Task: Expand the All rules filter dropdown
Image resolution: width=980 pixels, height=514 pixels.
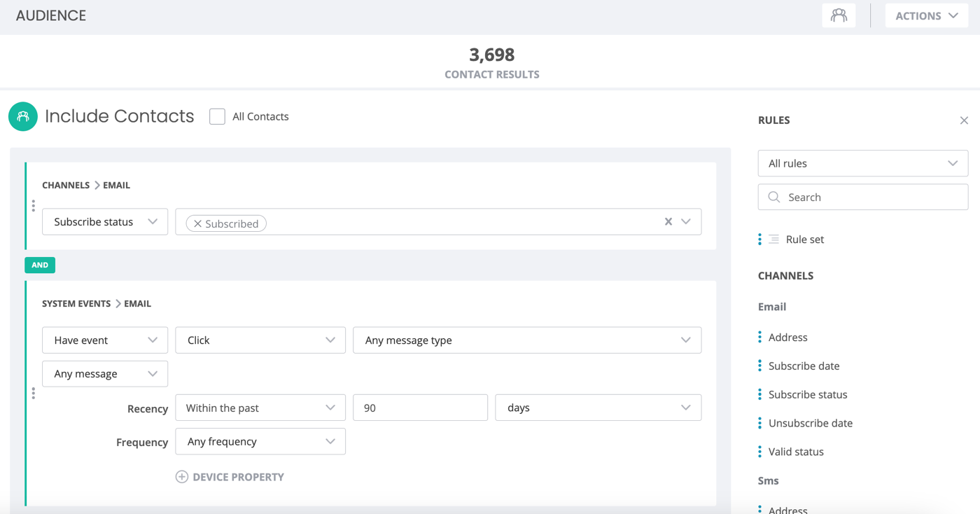Action: click(862, 163)
